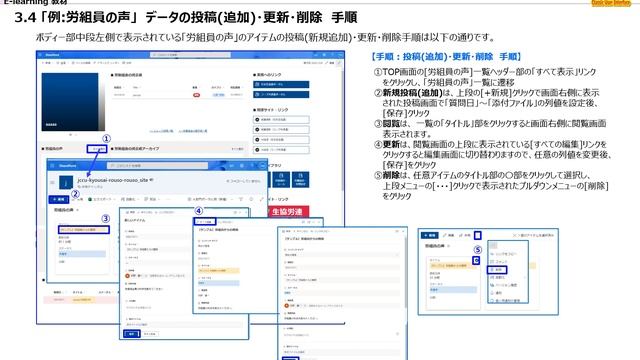Close the item view pane with X
The width and height of the screenshot is (640, 360).
coord(319,222)
